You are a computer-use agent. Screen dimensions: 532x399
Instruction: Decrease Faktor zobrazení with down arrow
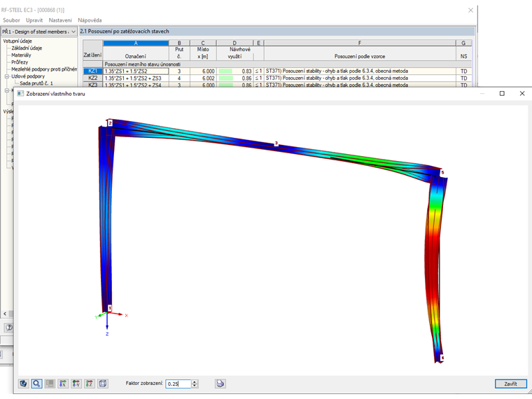click(195, 386)
